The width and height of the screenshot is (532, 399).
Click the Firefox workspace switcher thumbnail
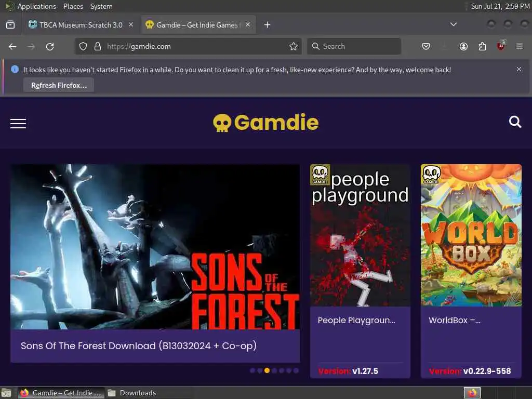click(x=472, y=393)
